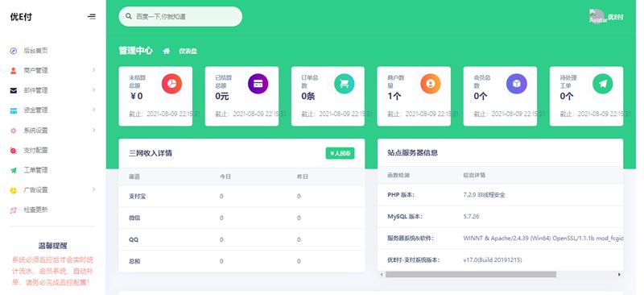Click the MySQL 版本 label

pos(405,217)
